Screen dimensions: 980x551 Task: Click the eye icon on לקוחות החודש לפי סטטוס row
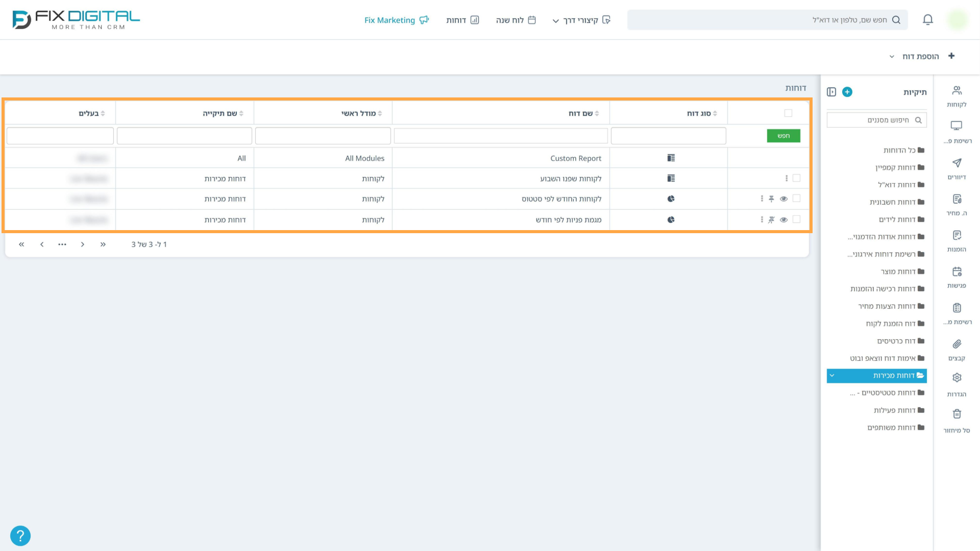[783, 199]
